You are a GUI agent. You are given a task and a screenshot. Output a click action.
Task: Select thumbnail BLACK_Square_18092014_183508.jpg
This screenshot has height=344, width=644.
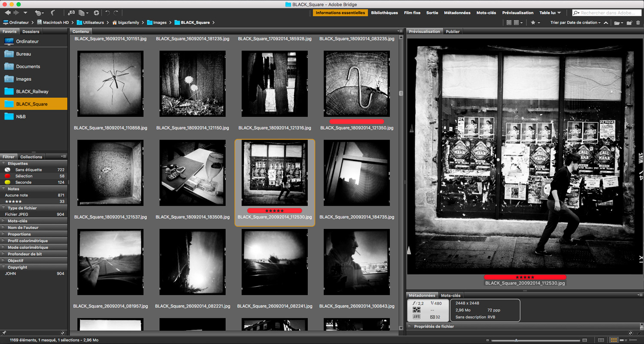(x=192, y=173)
